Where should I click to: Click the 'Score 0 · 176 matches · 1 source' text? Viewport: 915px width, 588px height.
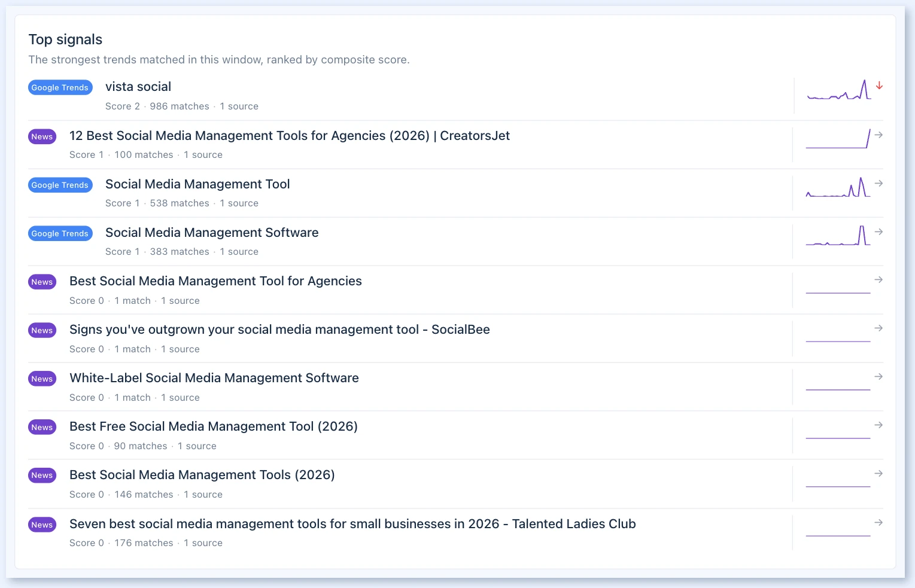coord(146,543)
